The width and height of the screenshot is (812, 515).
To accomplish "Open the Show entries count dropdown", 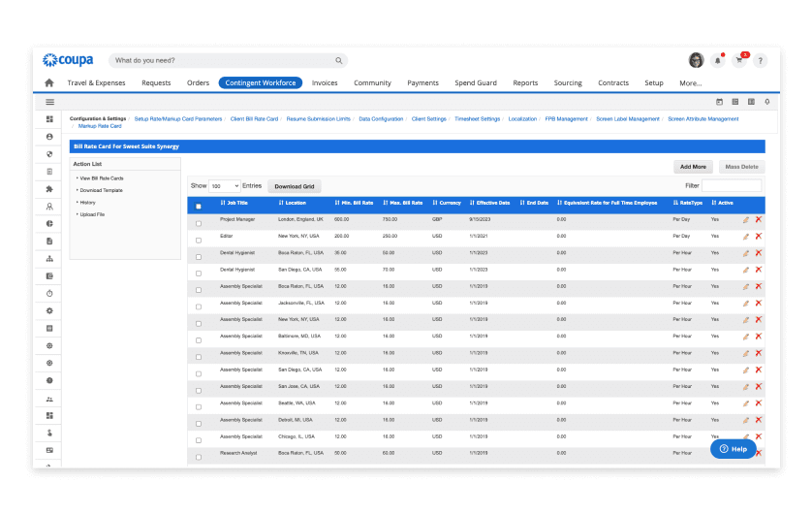I will point(225,185).
